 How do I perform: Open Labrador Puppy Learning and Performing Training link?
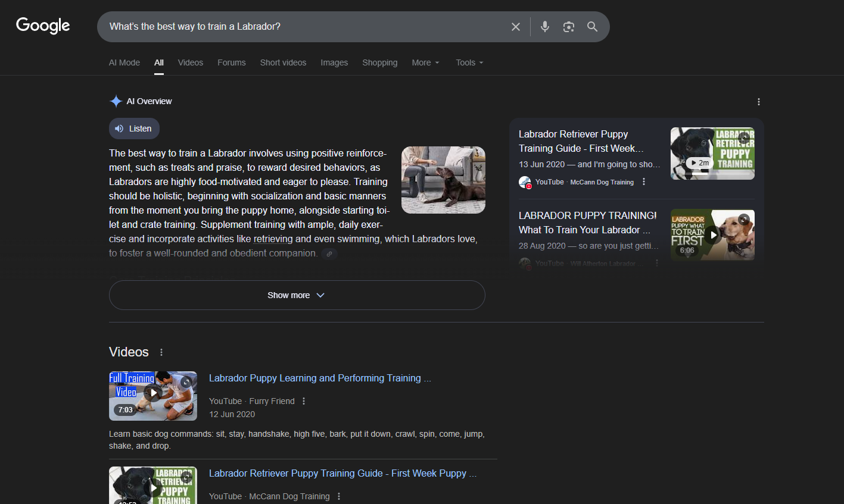320,378
